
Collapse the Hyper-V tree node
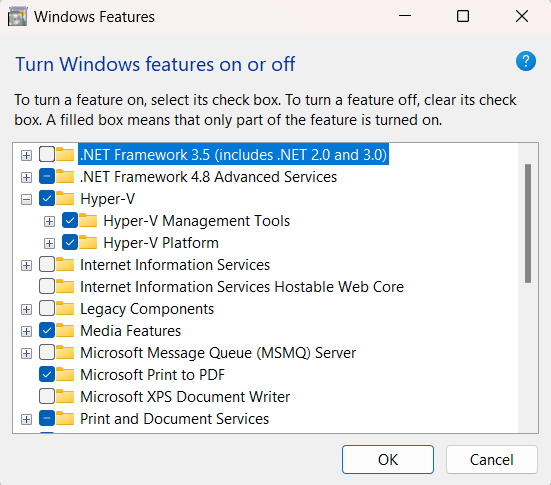click(x=26, y=200)
